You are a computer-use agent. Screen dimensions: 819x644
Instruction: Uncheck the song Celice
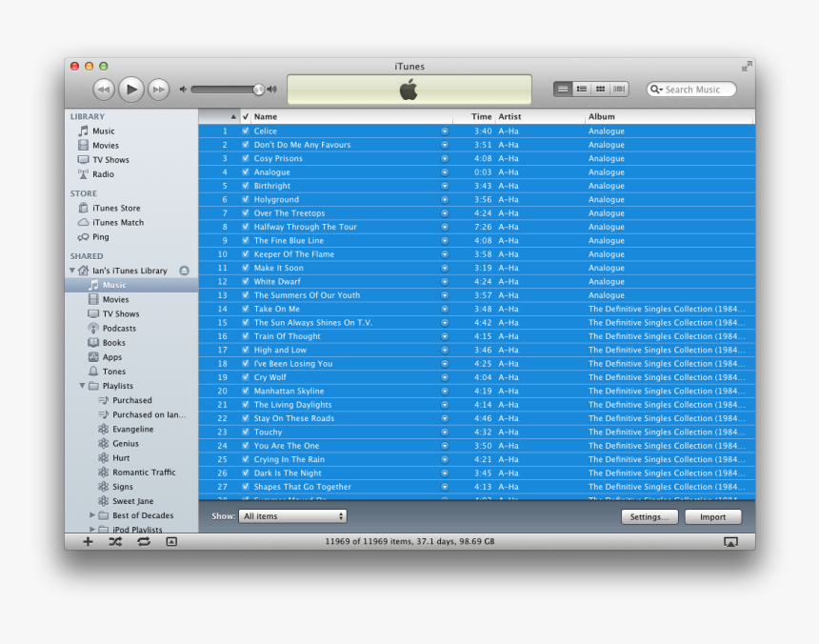pos(246,131)
